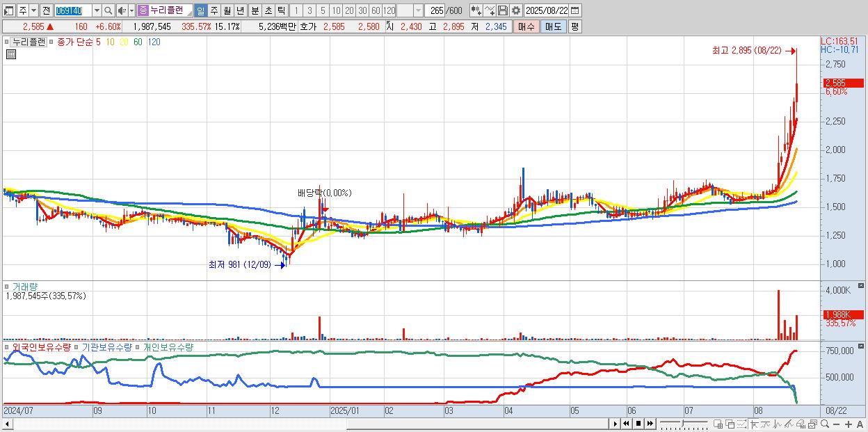Screen dimensions: 868x432
Task: Click the 평 button
Action: pyautogui.click(x=574, y=26)
